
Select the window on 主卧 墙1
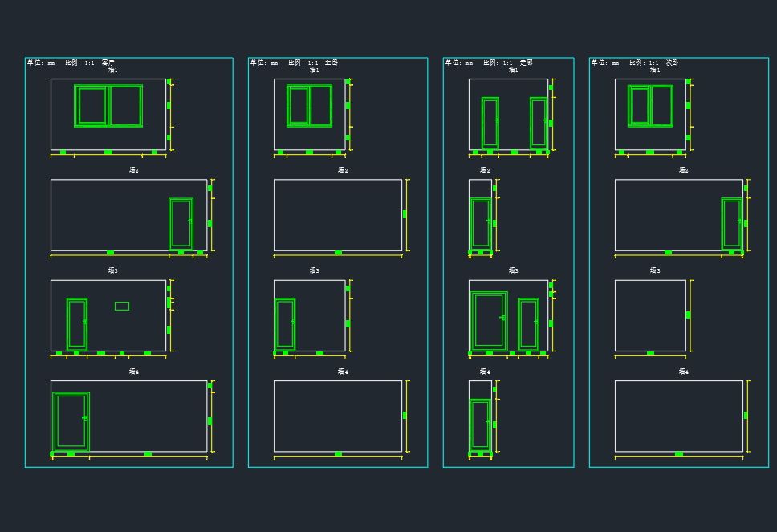coord(309,106)
